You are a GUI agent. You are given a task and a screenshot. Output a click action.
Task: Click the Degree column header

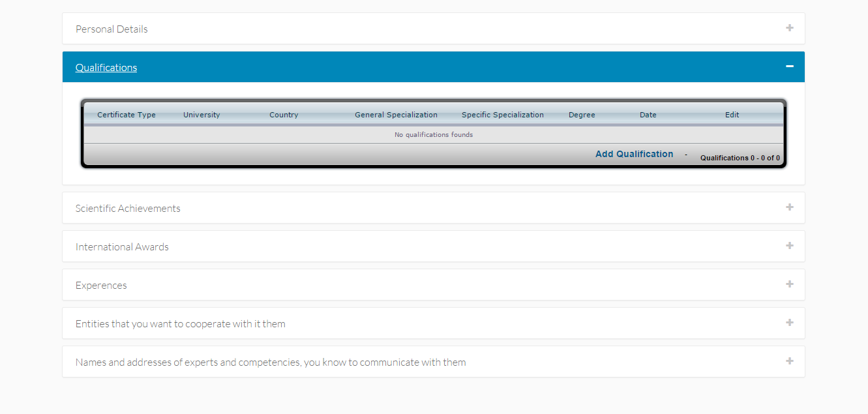(x=582, y=115)
